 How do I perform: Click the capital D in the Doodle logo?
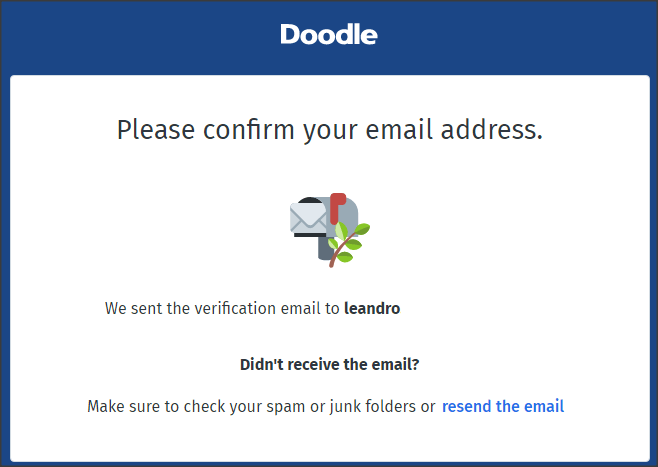pyautogui.click(x=290, y=34)
